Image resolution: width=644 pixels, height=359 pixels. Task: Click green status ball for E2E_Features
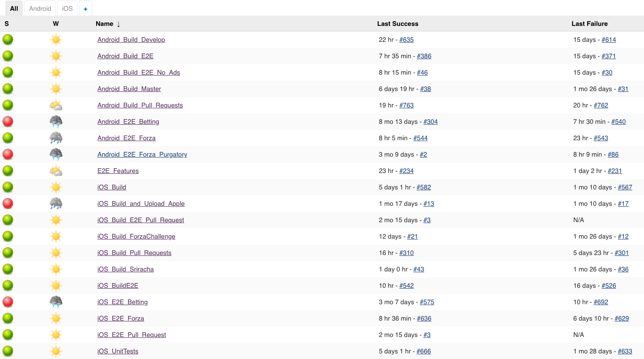tap(8, 171)
